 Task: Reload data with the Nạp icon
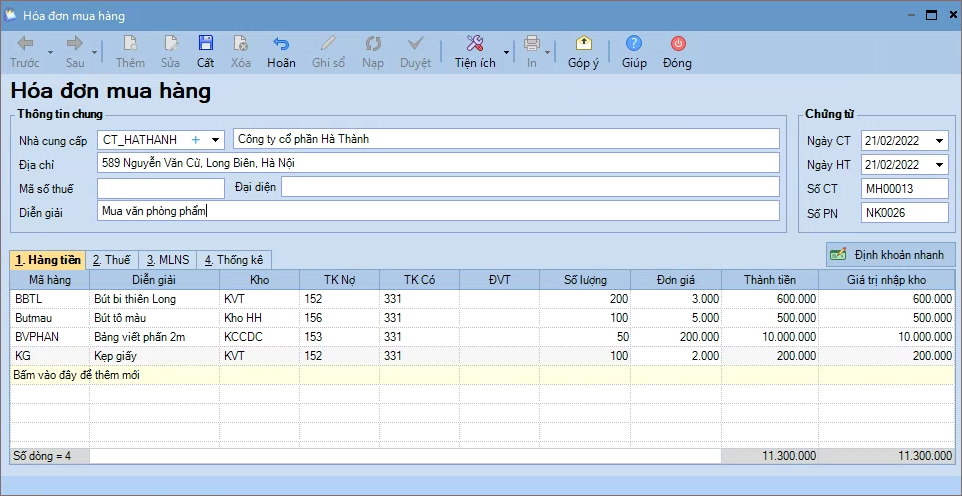coord(372,43)
